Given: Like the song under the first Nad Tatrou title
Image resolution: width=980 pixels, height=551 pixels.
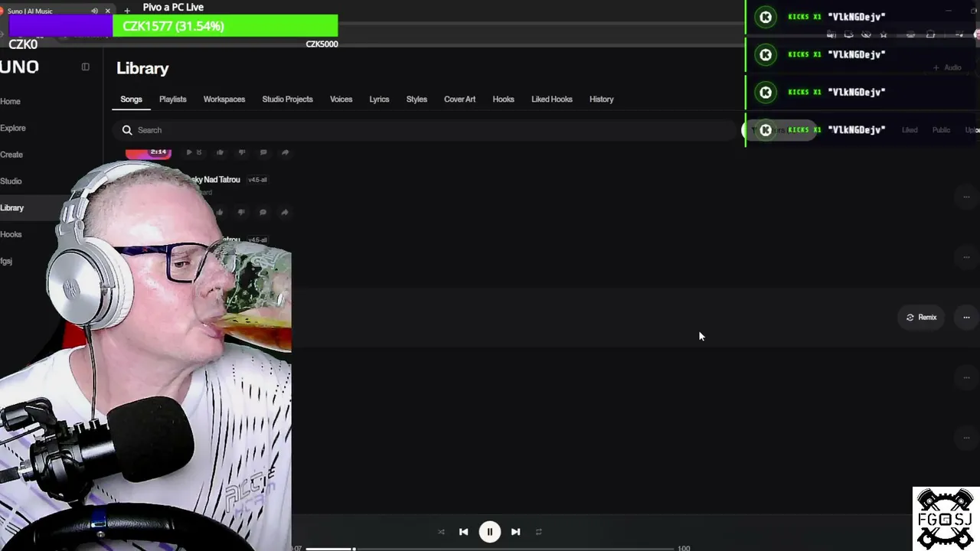Looking at the screenshot, I should [220, 212].
